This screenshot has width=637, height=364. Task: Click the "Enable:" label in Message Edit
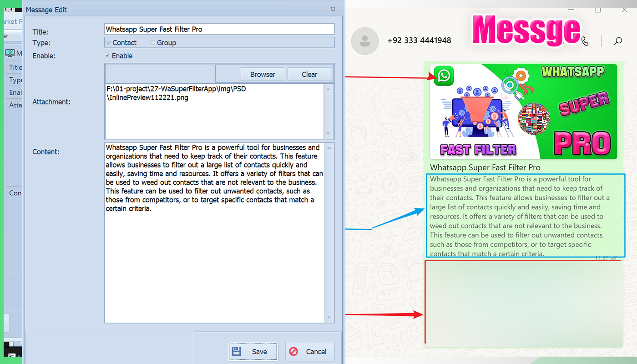point(44,56)
